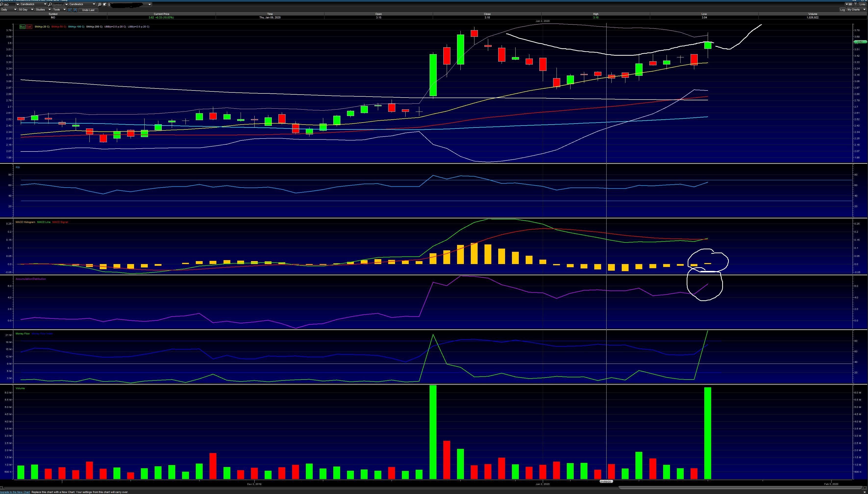Image resolution: width=868 pixels, height=494 pixels.
Task: Click the second magnifier icon beside Symbol 2
Action: [50, 4]
